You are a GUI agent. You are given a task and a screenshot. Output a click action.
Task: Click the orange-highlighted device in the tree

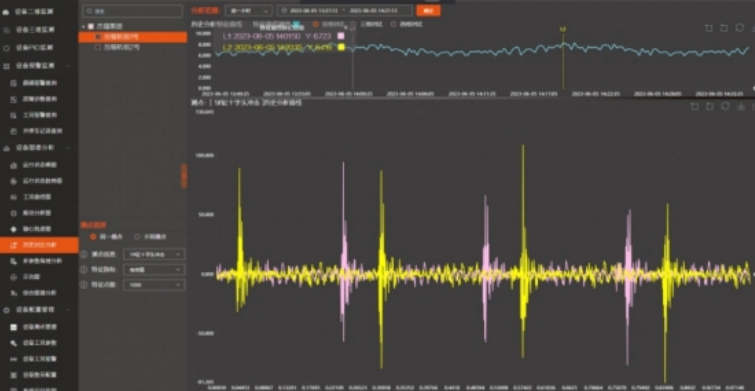click(x=132, y=37)
